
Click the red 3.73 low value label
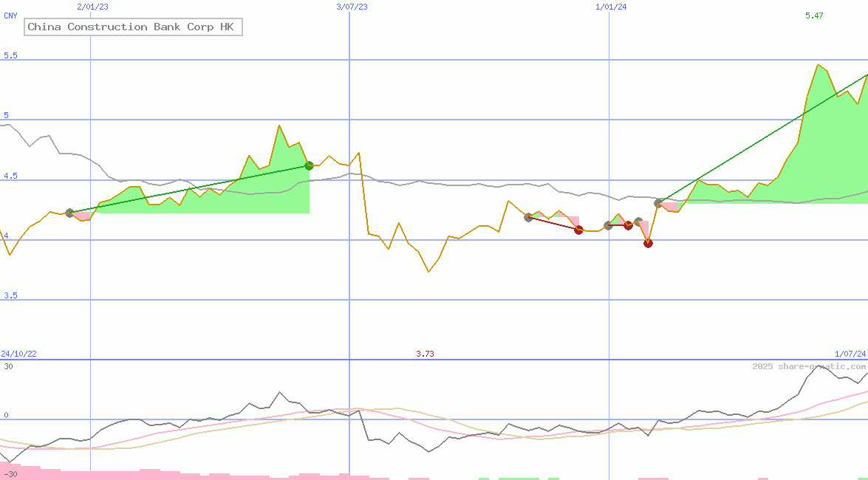[425, 354]
